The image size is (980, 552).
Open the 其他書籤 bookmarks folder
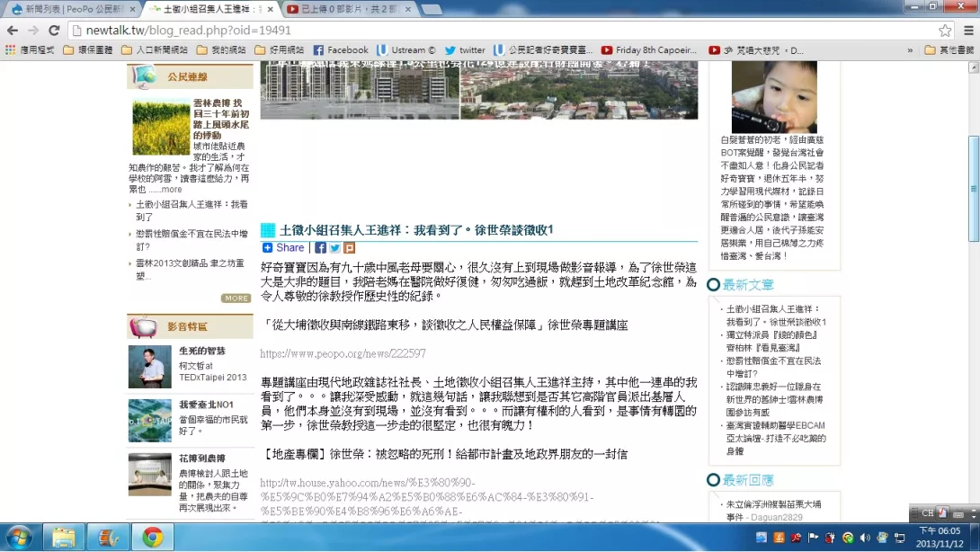(x=949, y=50)
